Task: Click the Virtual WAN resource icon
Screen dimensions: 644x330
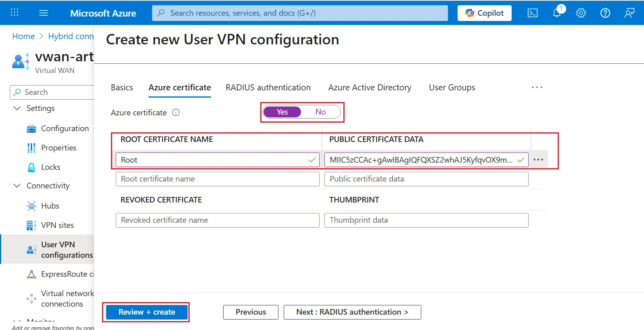Action: click(21, 61)
